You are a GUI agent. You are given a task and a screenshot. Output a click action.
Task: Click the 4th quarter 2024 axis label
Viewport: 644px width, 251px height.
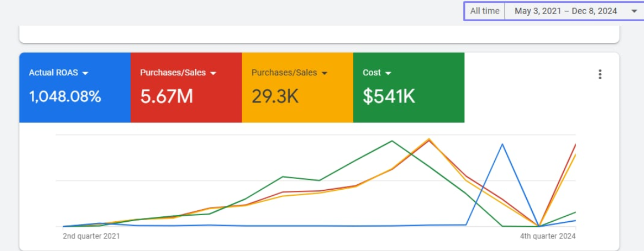(547, 236)
